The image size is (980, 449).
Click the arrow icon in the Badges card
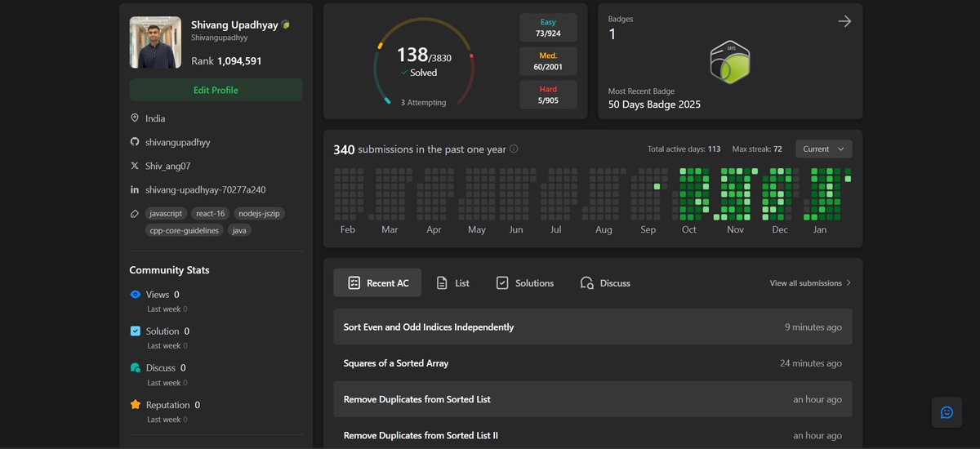coord(844,21)
